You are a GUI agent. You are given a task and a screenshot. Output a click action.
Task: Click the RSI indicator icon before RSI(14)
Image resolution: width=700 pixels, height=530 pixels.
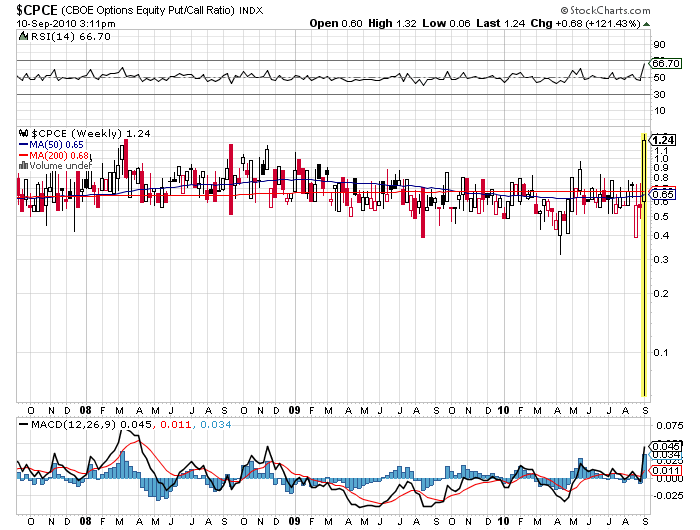(x=23, y=36)
